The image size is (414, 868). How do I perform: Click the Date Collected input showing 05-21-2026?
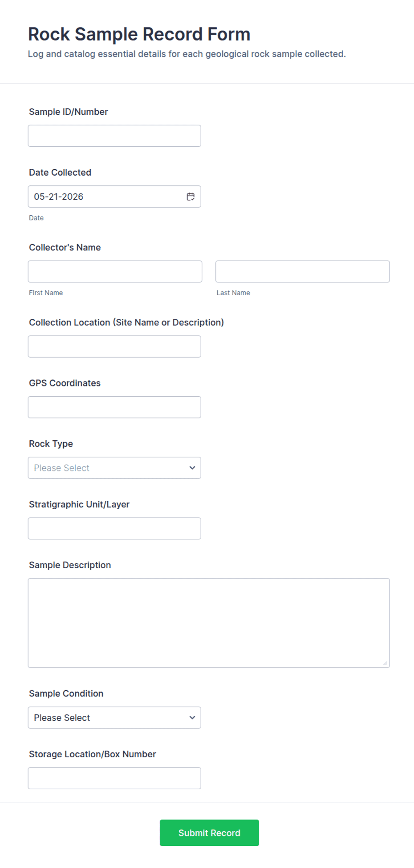[x=114, y=197]
